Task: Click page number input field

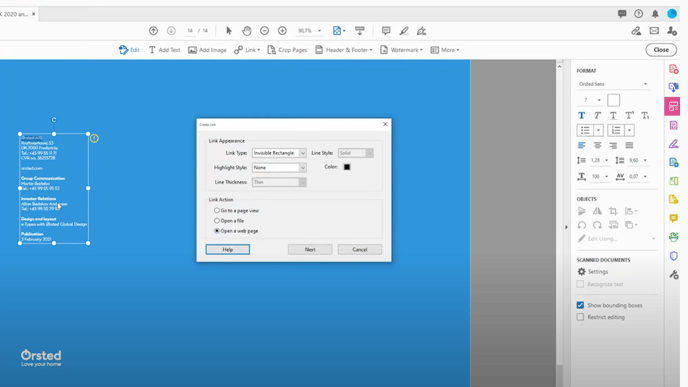Action: [x=190, y=31]
